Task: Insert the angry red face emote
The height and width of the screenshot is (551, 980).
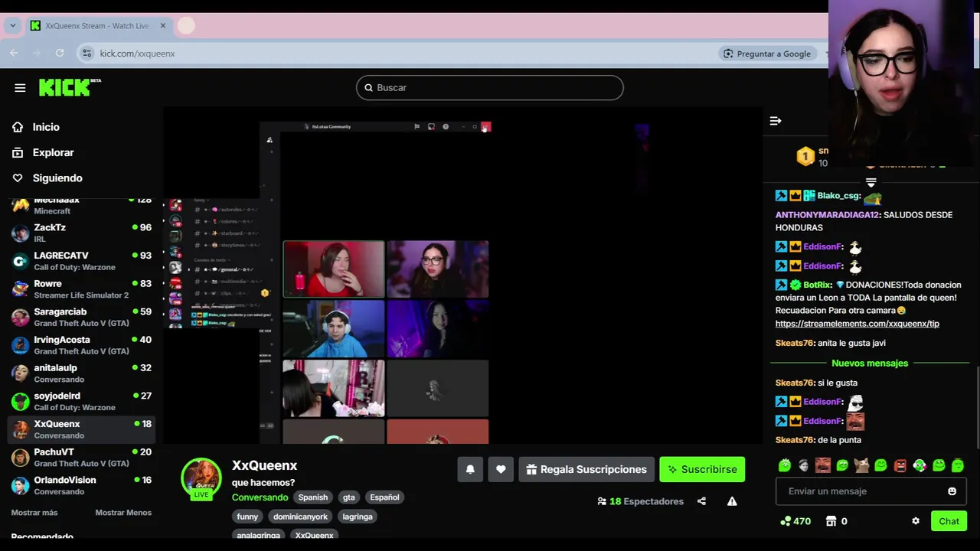Action: tap(900, 465)
